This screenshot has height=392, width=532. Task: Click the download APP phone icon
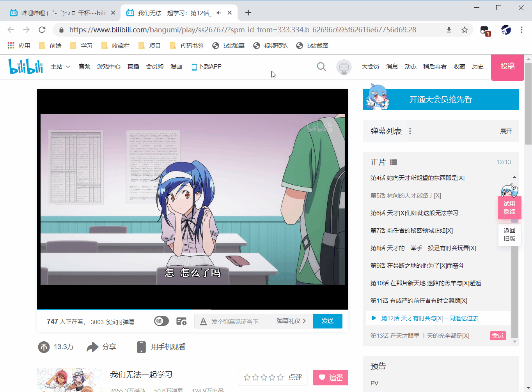(x=194, y=67)
